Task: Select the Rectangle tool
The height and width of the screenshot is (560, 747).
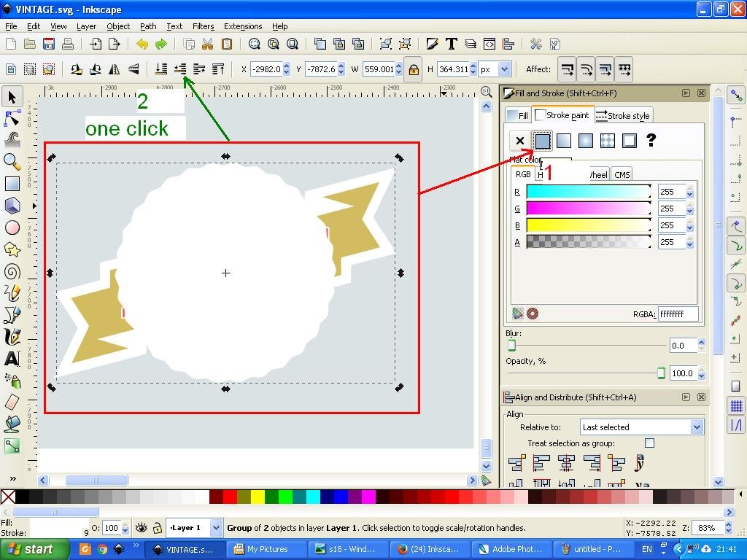Action: pyautogui.click(x=12, y=183)
